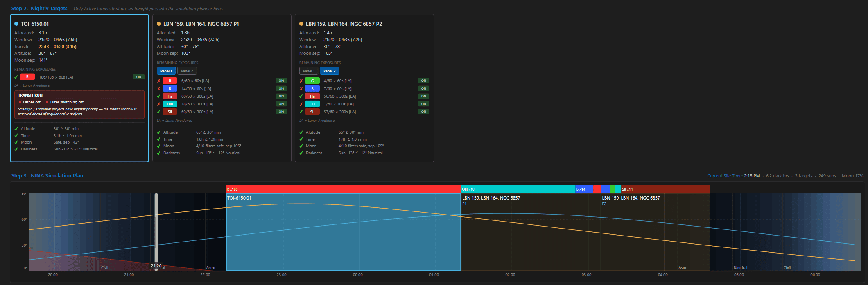Switch to Panel 2 tab in P1 card
The image size is (868, 285).
(187, 71)
